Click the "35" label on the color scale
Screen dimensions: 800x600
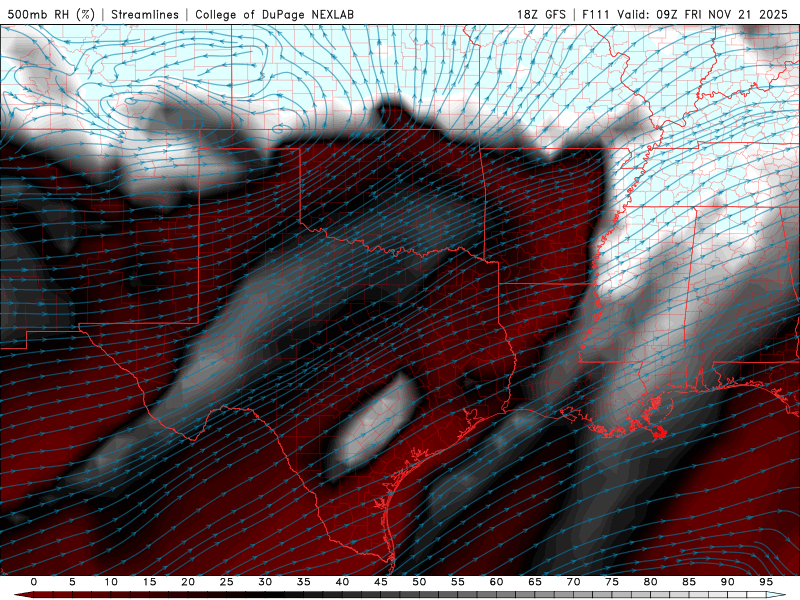pos(304,582)
